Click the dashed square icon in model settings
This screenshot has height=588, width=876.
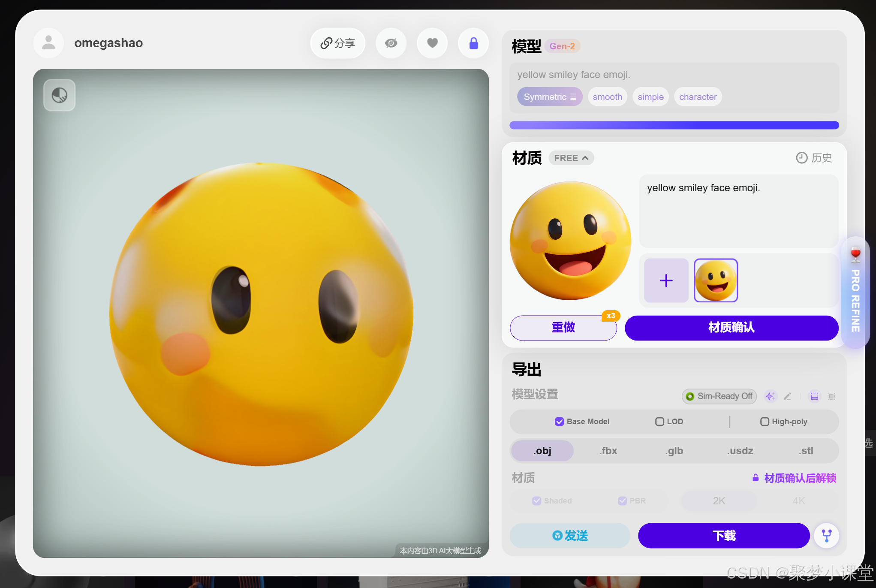click(x=831, y=396)
